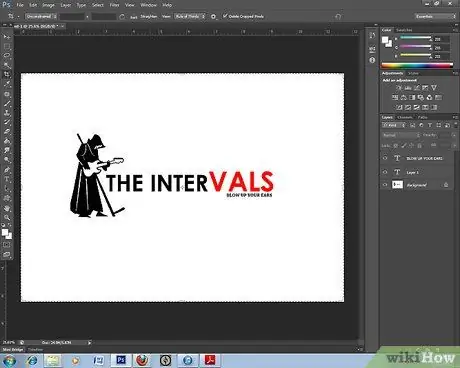
Task: Select the Hand tool
Action: (x=7, y=208)
